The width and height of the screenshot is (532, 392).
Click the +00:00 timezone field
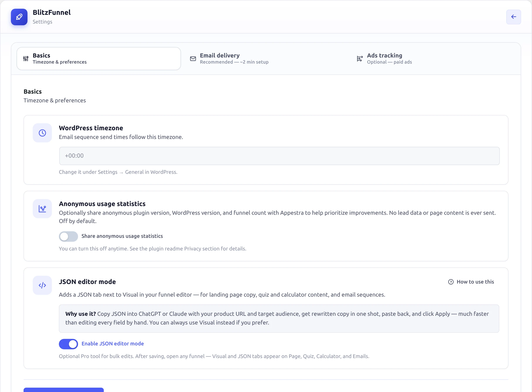pyautogui.click(x=279, y=156)
